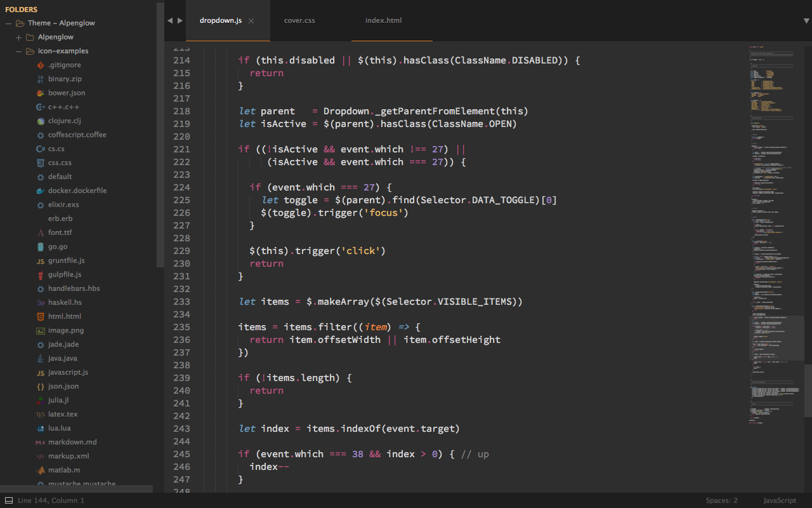Click the archive icon beside binary.zip
This screenshot has width=812, height=508.
[x=41, y=79]
